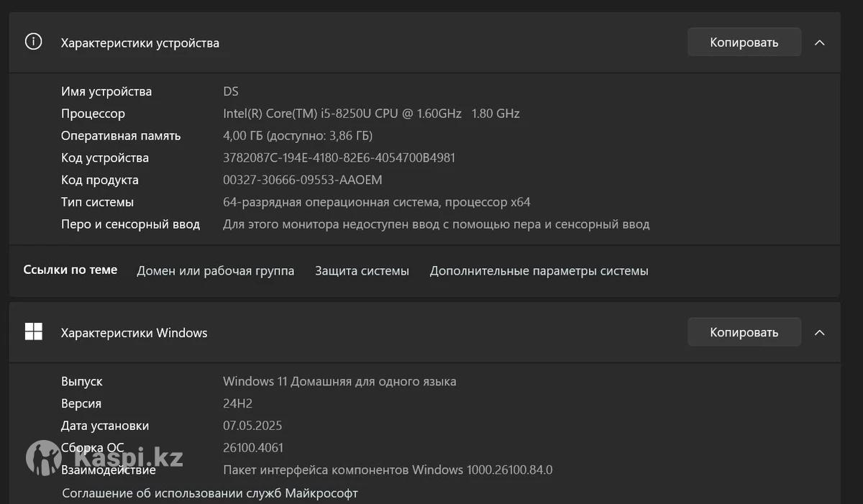Screen dimensions: 863x504
Task: Select system type value 64-разрядная операционная система
Action: 377,202
